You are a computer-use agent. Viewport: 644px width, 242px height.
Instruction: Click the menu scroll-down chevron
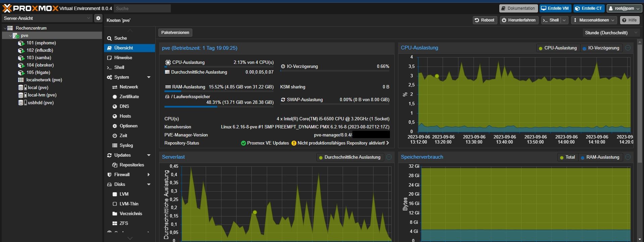[130, 238]
